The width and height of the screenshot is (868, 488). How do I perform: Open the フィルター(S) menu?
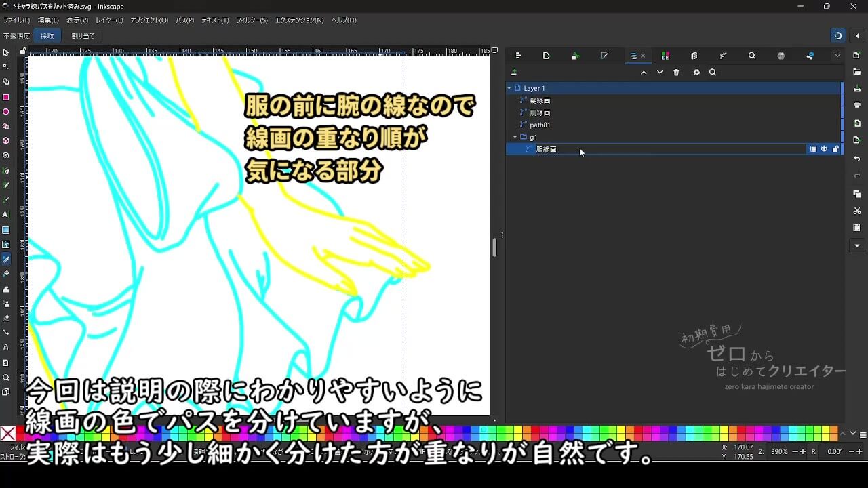pos(252,20)
